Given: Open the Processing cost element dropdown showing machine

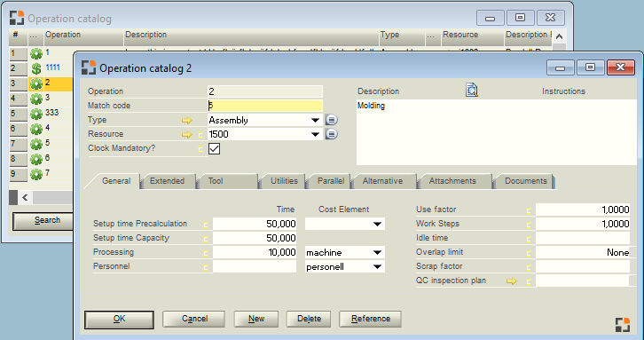Looking at the screenshot, I should click(377, 253).
